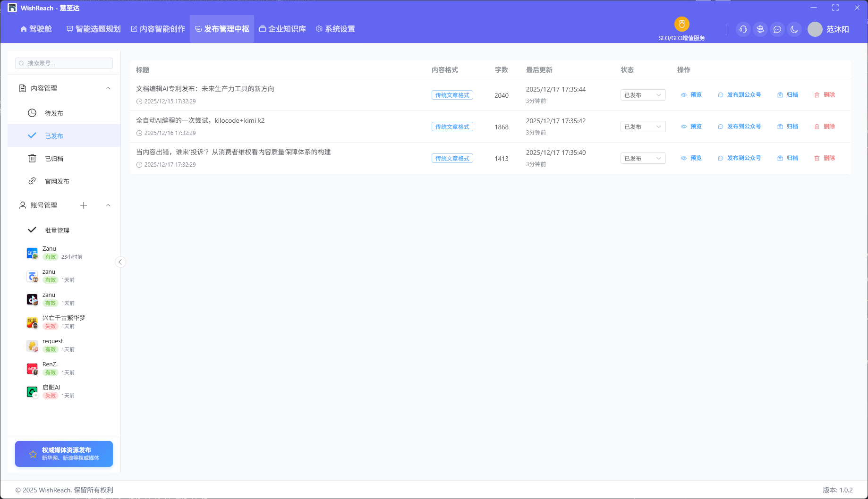The width and height of the screenshot is (868, 499).
Task: Toggle dark mode with the moon icon
Action: 794,29
